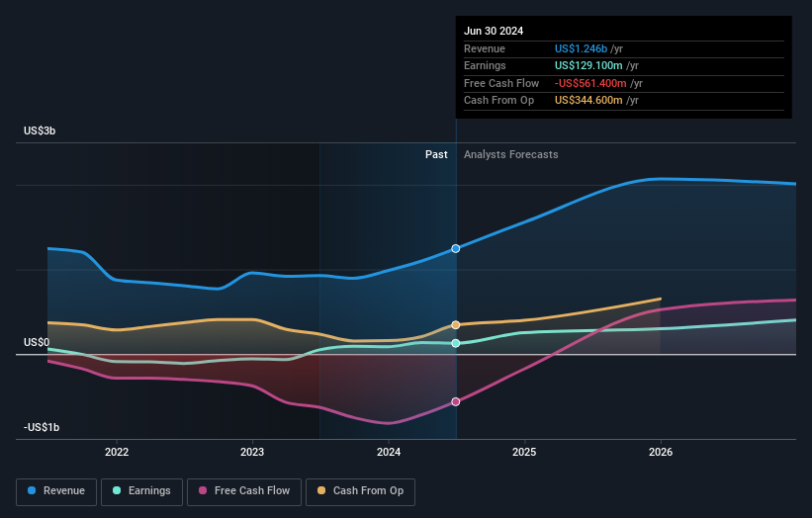
Task: Click the US$344.600m cash from op value
Action: (x=588, y=101)
